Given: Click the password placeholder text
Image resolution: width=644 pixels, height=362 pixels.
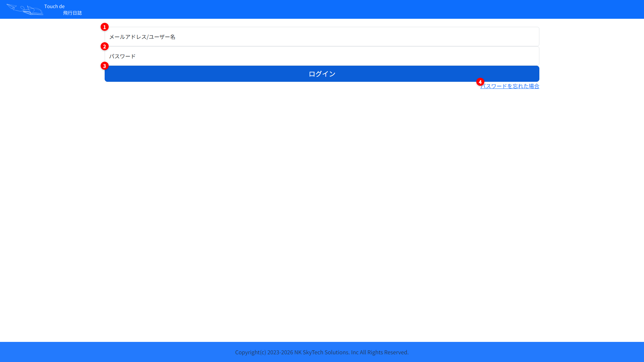Looking at the screenshot, I should coord(122,56).
